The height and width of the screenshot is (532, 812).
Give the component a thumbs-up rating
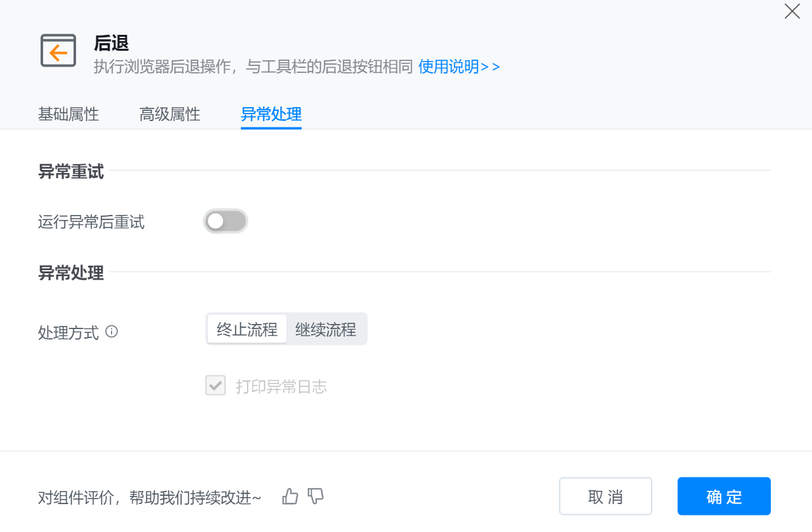tap(290, 496)
